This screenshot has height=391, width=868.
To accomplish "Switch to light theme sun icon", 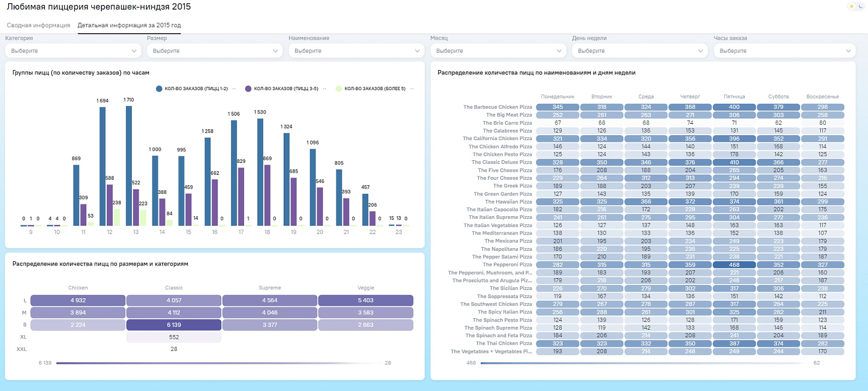I will click(x=851, y=7).
